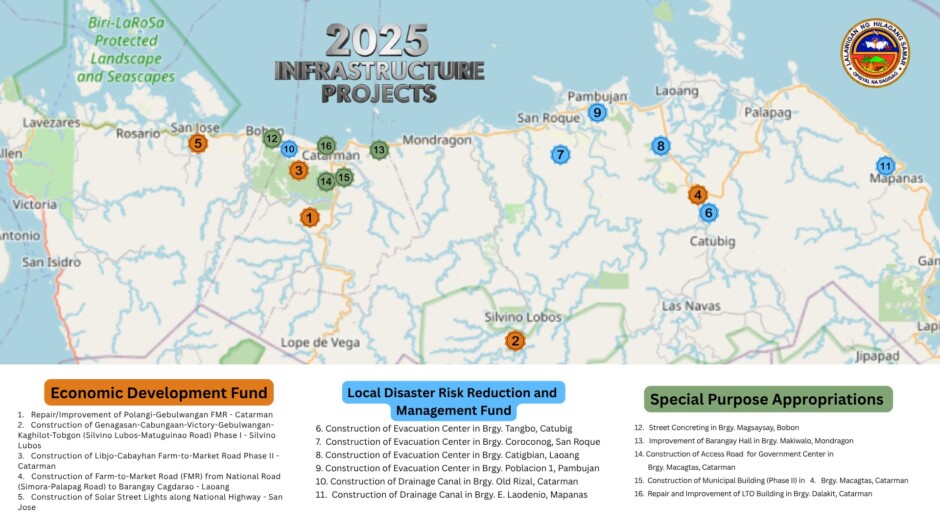Select orange marker 2 near Silvino Lobos
940x529 pixels.
pyautogui.click(x=515, y=341)
